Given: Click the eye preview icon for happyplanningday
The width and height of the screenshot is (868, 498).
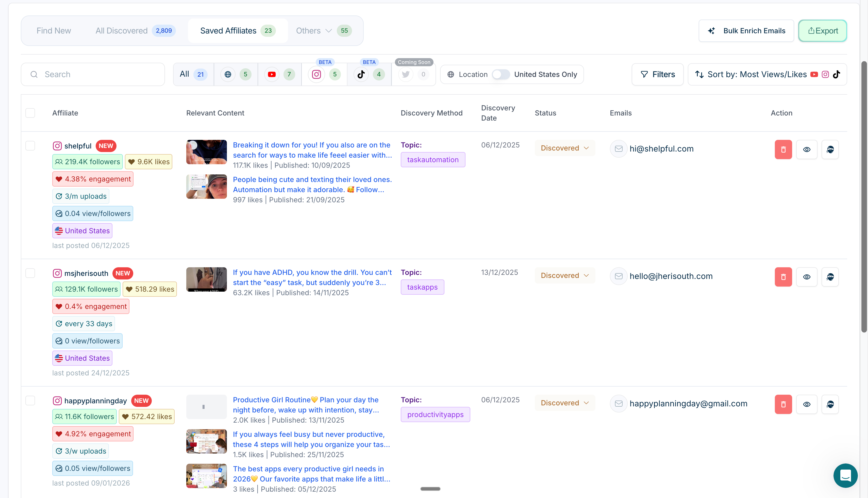Looking at the screenshot, I should [807, 404].
